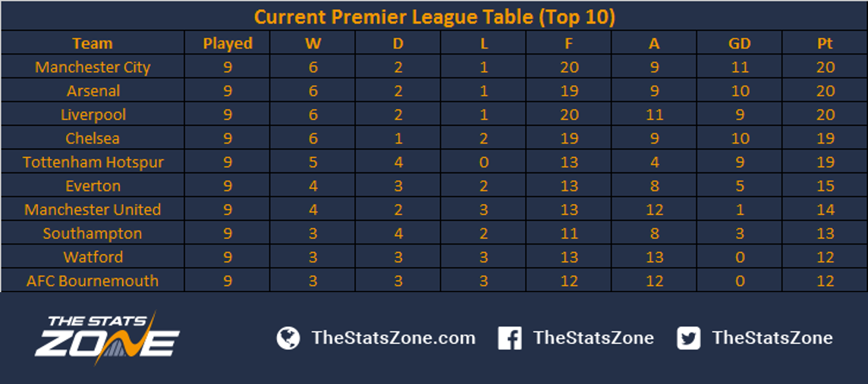Open TheStatsZone.com link text
Viewport: 868px width, 384px height.
point(394,338)
